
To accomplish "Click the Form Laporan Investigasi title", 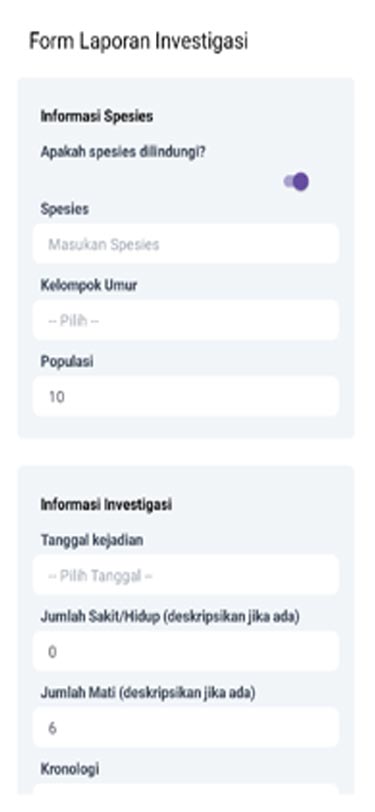I will coord(138,41).
